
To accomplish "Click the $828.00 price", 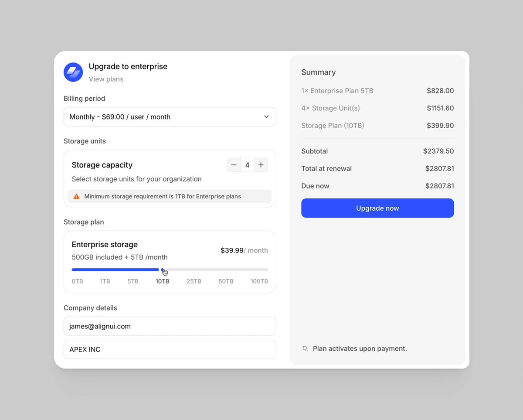I will [x=440, y=91].
